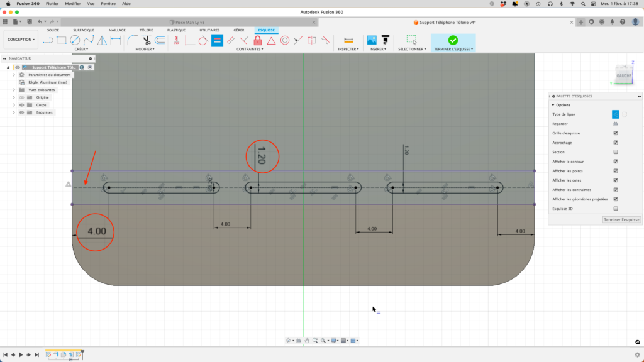Select the Circle sketch tool
Viewport: 644px width, 362px height.
pyautogui.click(x=75, y=40)
